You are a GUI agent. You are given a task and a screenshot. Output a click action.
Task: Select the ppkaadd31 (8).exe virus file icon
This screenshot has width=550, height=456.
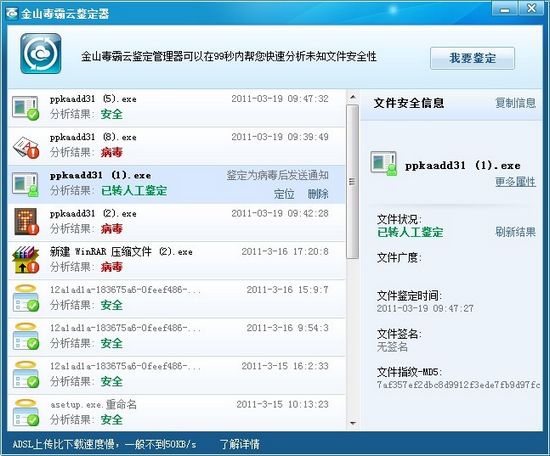tap(26, 147)
